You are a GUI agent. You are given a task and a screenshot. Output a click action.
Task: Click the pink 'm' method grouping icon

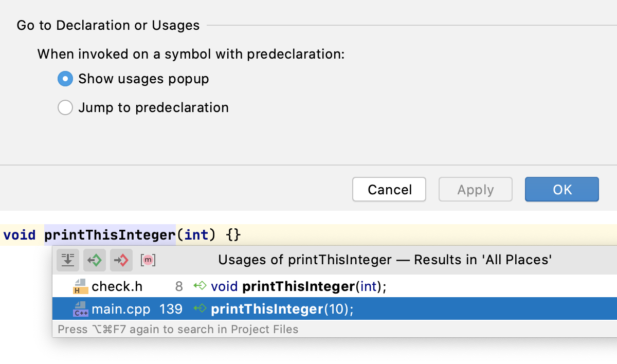pos(148,260)
